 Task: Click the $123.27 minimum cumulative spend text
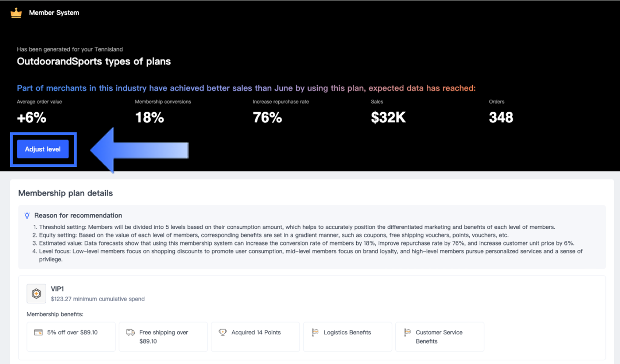click(x=98, y=299)
